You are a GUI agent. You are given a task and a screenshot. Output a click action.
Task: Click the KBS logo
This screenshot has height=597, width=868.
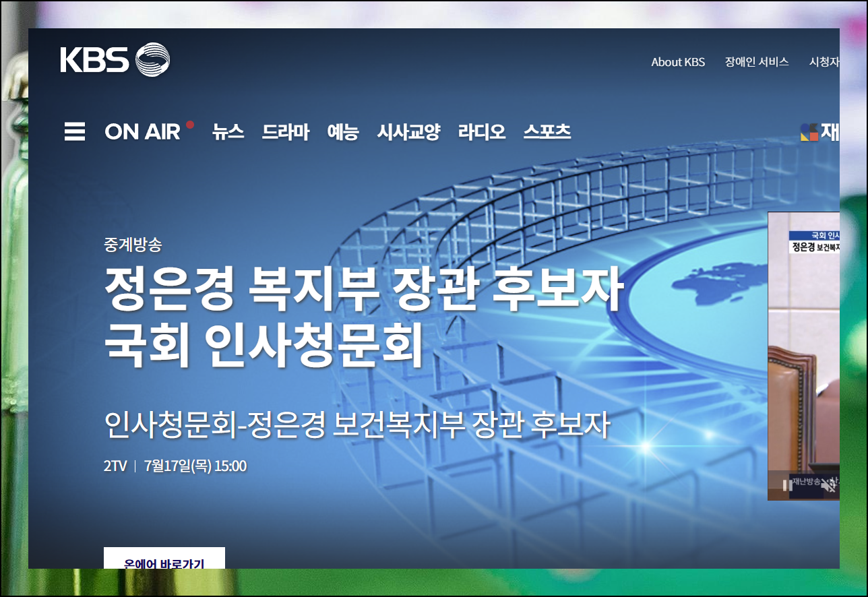[115, 59]
